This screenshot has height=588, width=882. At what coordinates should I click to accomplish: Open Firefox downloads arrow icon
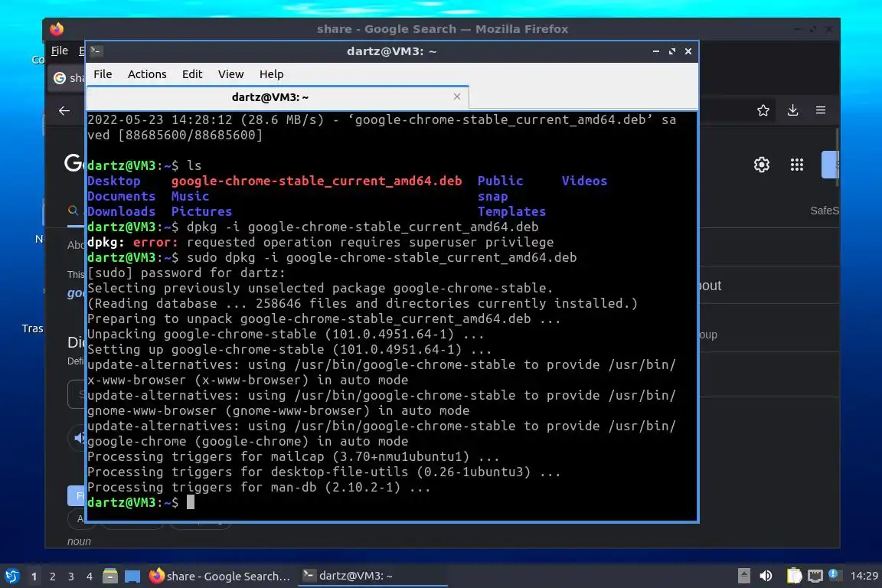(792, 110)
